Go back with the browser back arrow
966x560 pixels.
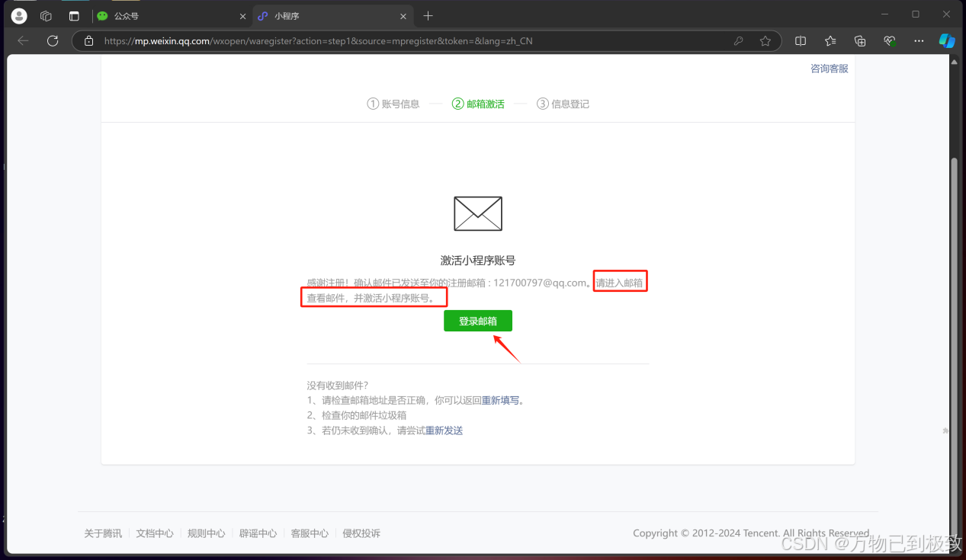(x=24, y=41)
